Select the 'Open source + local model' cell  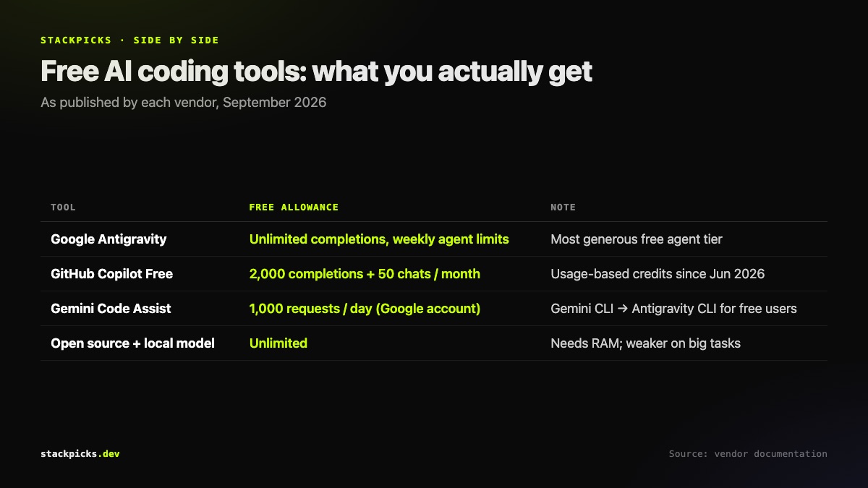[x=132, y=343]
